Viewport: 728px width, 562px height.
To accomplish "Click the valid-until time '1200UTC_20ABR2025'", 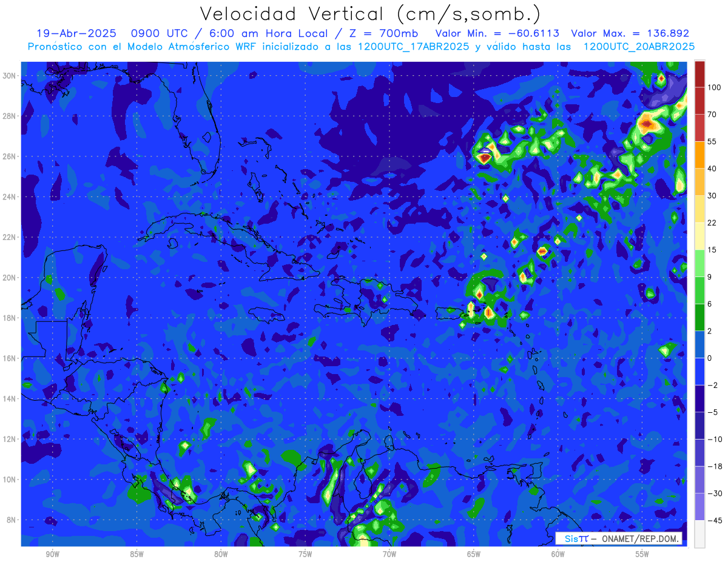I will (x=639, y=47).
